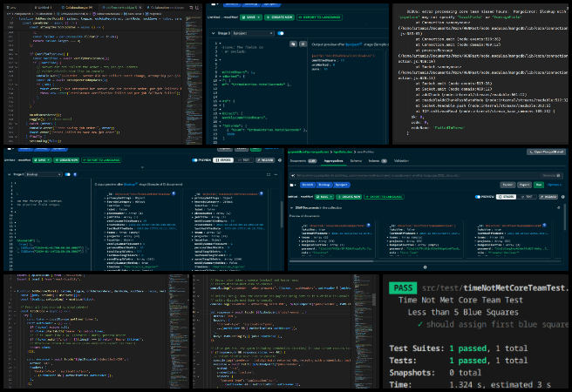The image size is (572, 392).
Task: Click icon beside first document _id in $lookup preview
Action: [x=174, y=193]
